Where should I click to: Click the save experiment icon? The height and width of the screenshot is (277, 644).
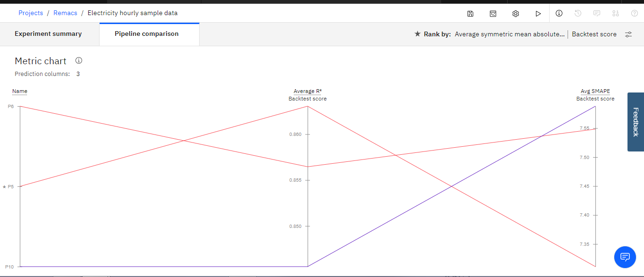(470, 14)
